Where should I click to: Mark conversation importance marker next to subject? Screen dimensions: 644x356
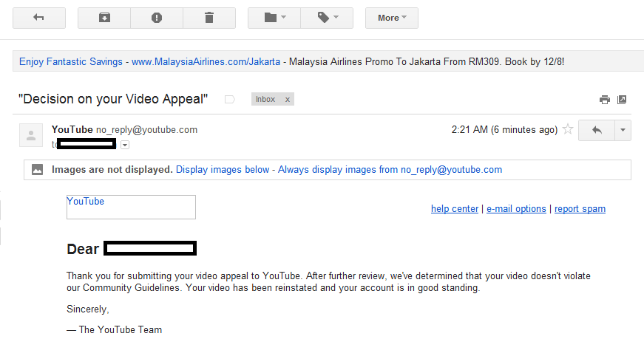click(230, 99)
